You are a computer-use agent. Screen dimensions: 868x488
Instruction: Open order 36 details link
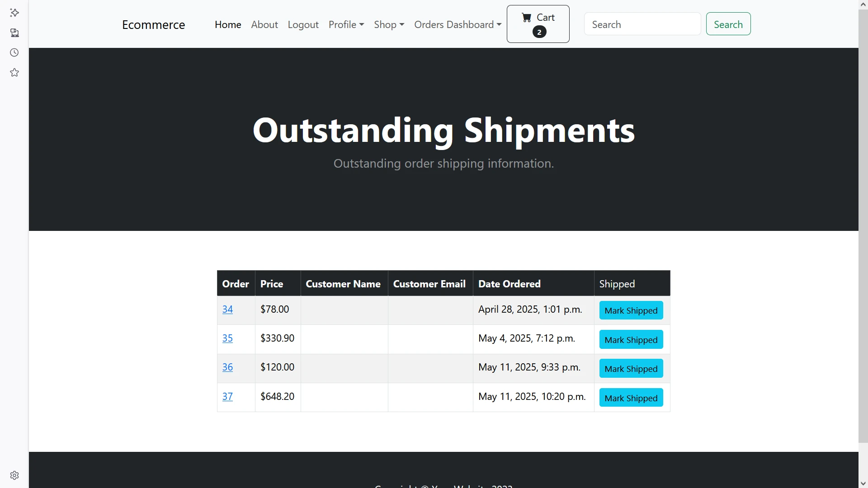pyautogui.click(x=227, y=367)
